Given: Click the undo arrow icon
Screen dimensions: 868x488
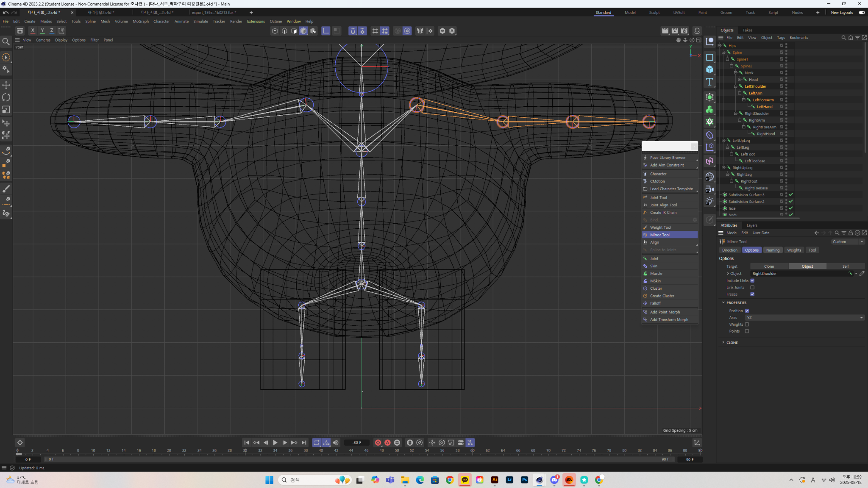Looking at the screenshot, I should tap(6, 13).
